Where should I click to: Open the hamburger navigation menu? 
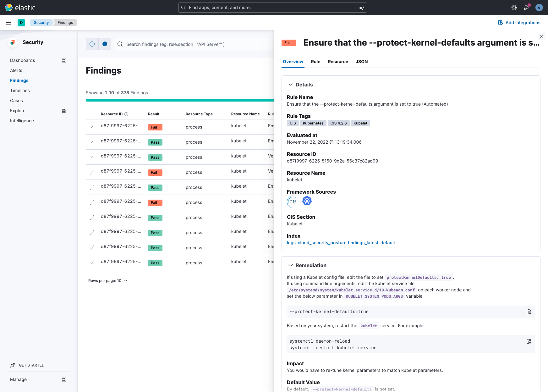[x=9, y=23]
